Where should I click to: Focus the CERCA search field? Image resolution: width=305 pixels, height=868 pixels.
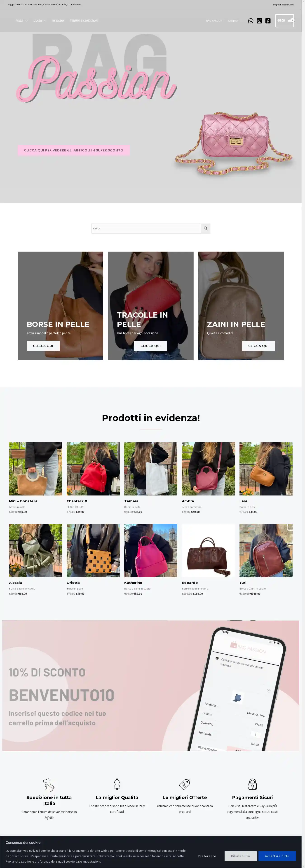click(146, 229)
